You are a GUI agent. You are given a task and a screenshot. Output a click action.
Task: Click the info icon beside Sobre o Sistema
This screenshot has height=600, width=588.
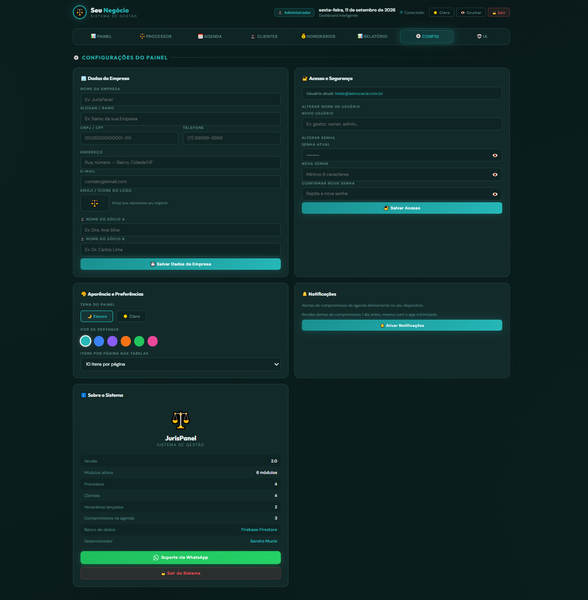click(x=83, y=395)
